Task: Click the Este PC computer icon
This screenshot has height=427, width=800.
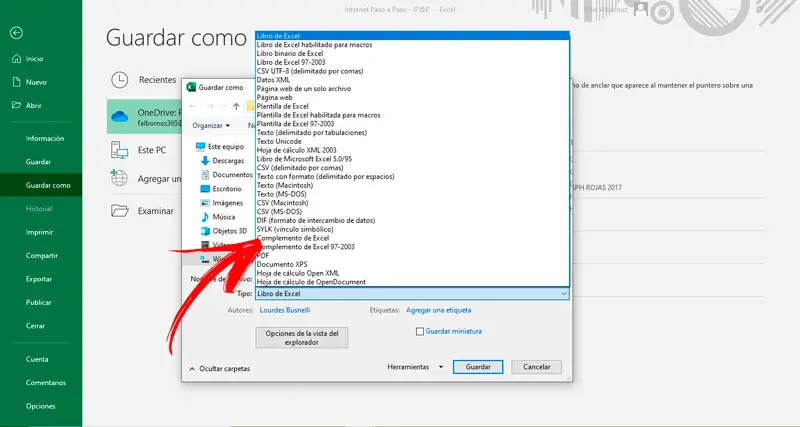Action: pos(119,150)
